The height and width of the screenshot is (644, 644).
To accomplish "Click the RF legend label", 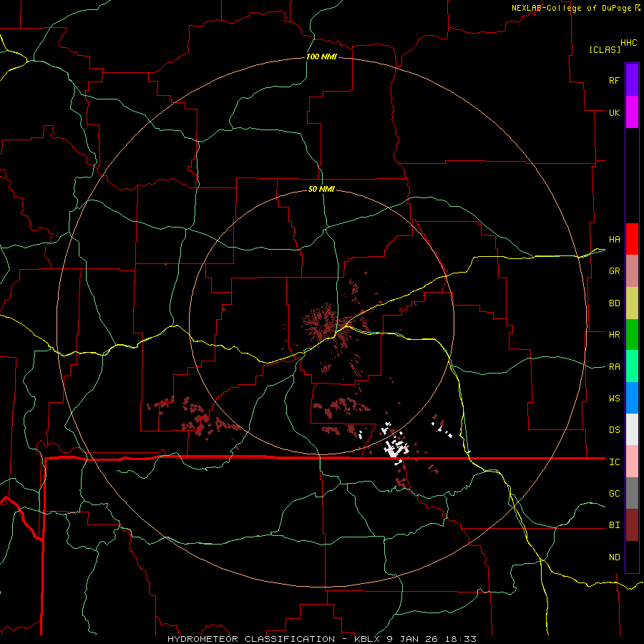I will (x=614, y=80).
